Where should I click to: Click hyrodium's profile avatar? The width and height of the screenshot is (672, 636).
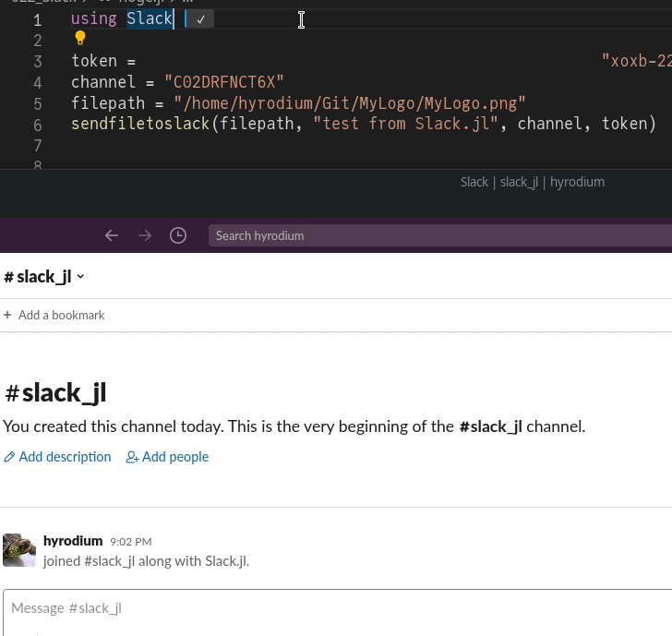point(19,549)
